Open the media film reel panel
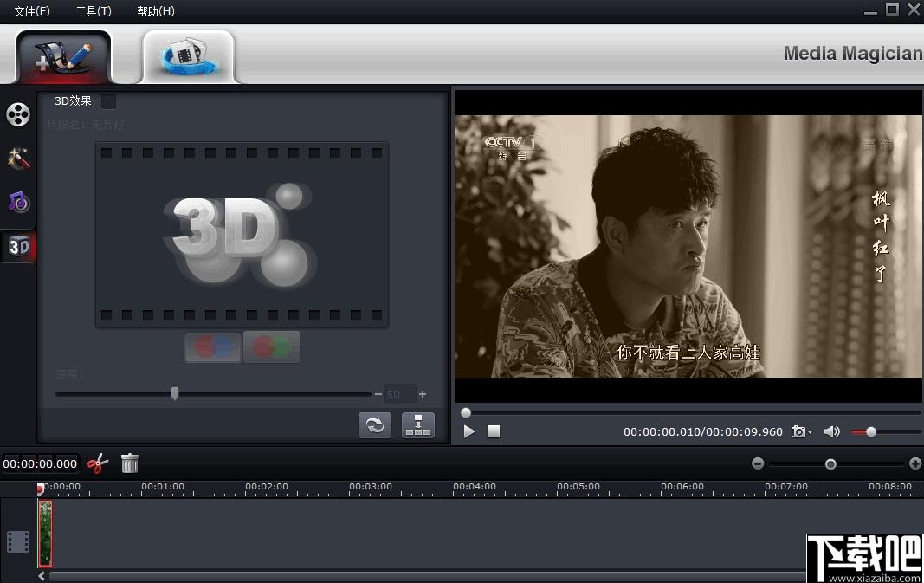This screenshot has height=583, width=924. [x=18, y=114]
